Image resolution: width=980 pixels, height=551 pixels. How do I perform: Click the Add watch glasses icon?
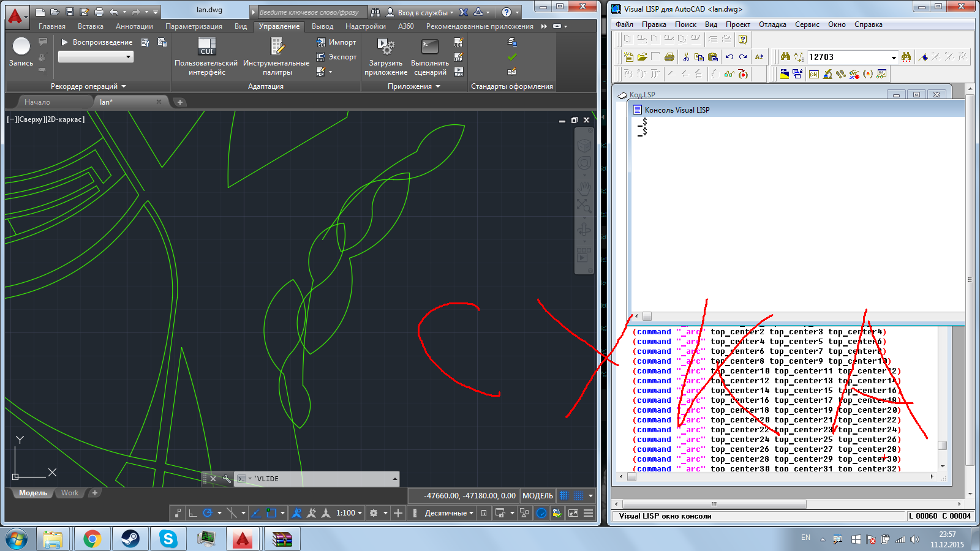[x=729, y=74]
